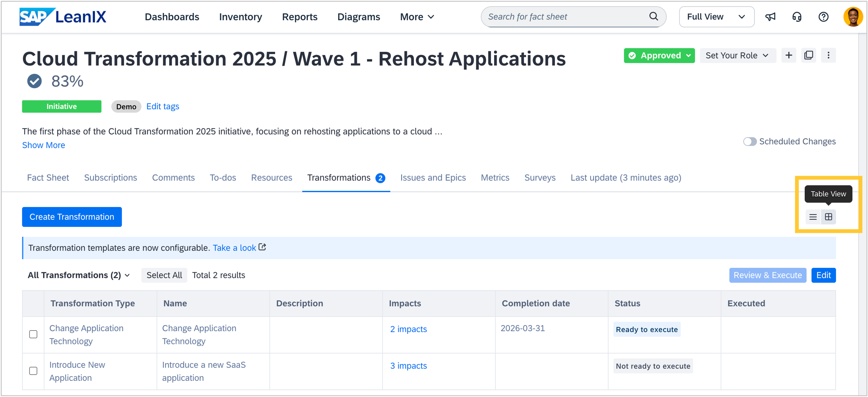Click the Create Transformation button

pyautogui.click(x=72, y=217)
